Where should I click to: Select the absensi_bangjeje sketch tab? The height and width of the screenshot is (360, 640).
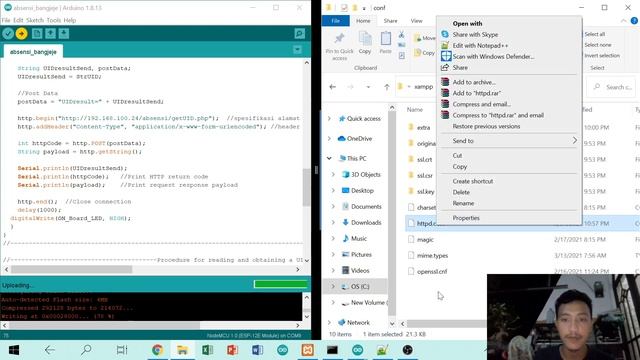point(33,52)
